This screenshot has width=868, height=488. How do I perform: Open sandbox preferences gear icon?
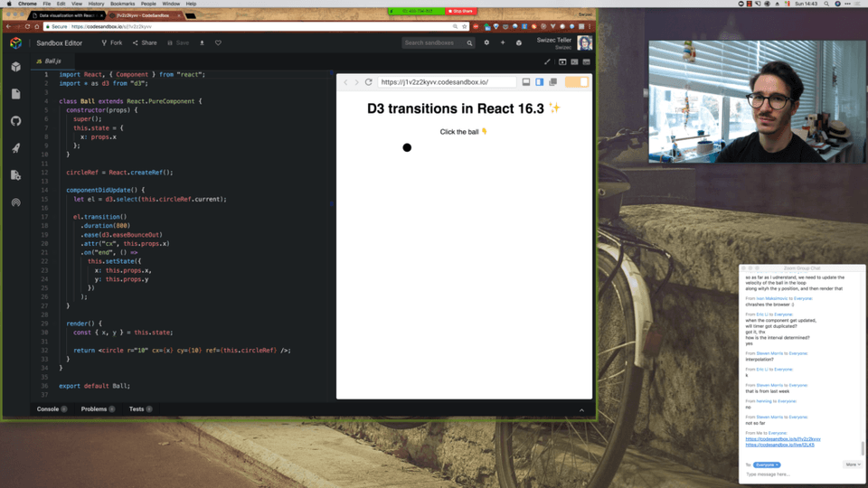[x=486, y=42]
